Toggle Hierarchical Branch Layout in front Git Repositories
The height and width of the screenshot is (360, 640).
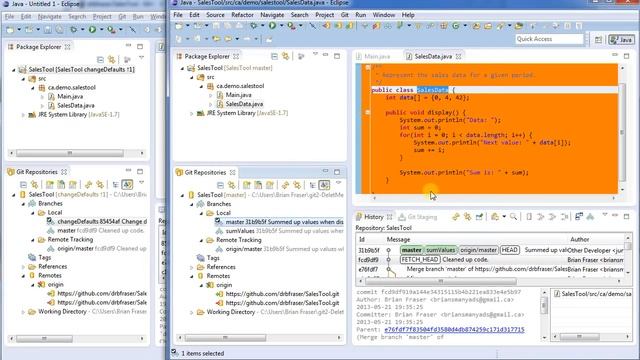313,185
